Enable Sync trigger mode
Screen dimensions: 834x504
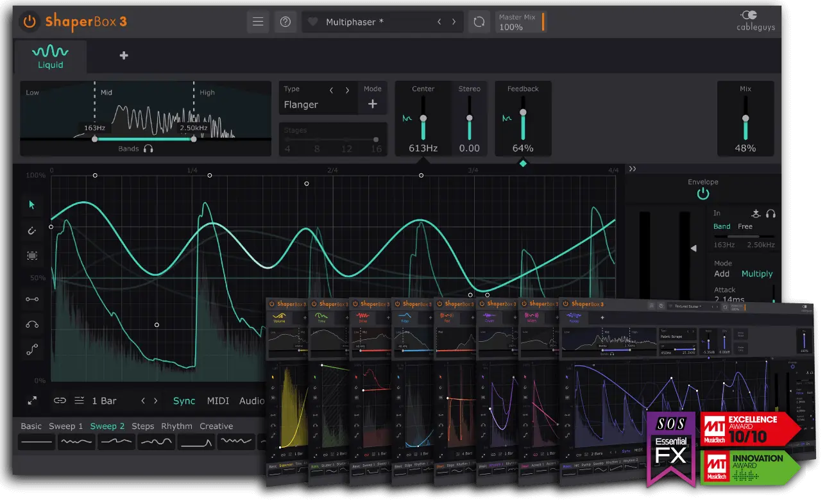tap(184, 401)
